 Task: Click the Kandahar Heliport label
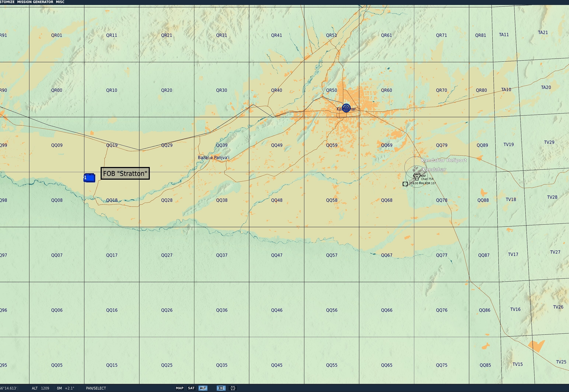tap(444, 160)
